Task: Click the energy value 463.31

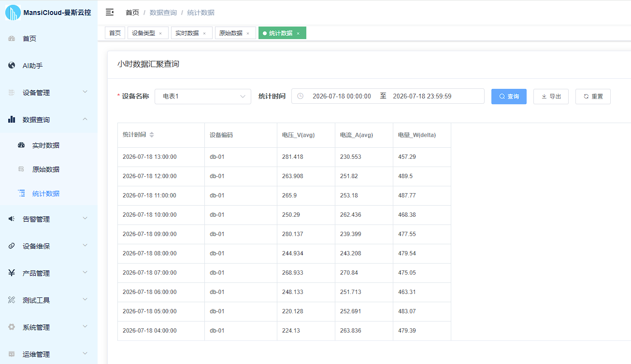Action: click(407, 292)
